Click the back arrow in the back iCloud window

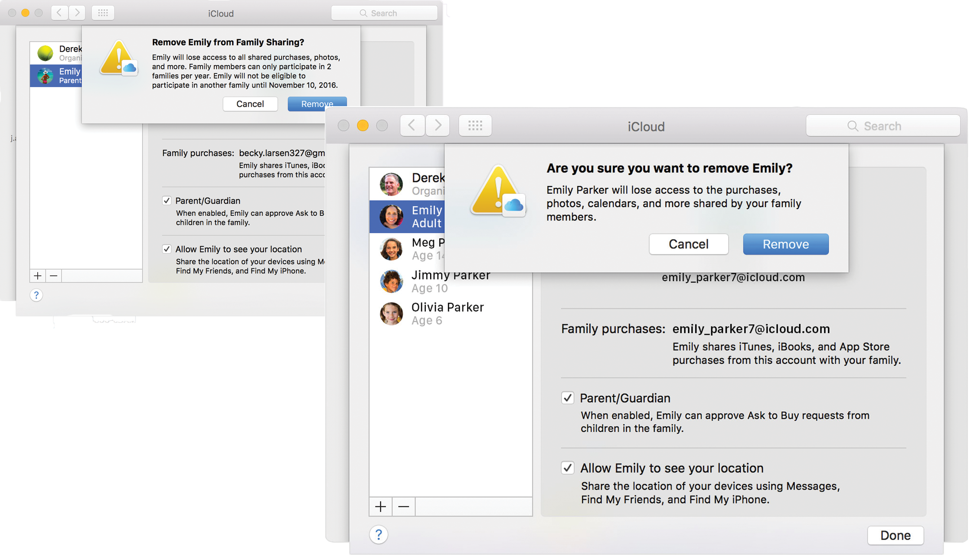tap(59, 13)
